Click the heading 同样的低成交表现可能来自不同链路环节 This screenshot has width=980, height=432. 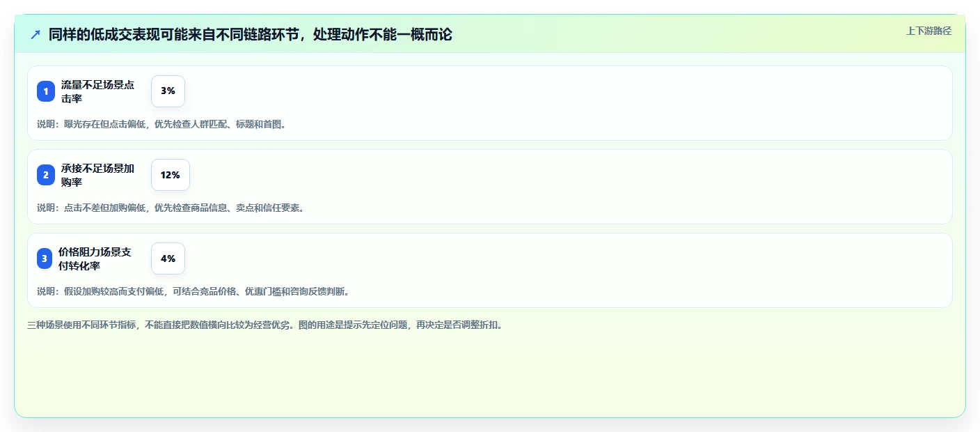251,35
